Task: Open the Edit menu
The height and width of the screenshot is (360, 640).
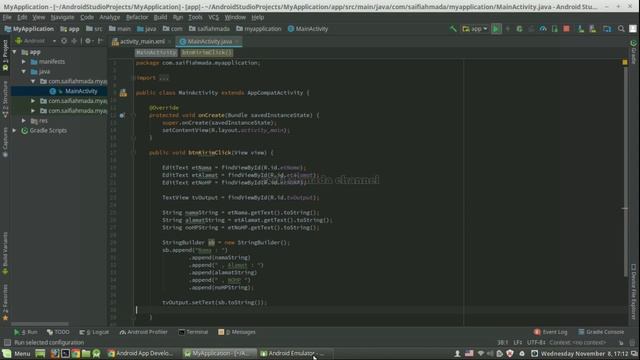Action: coord(22,17)
